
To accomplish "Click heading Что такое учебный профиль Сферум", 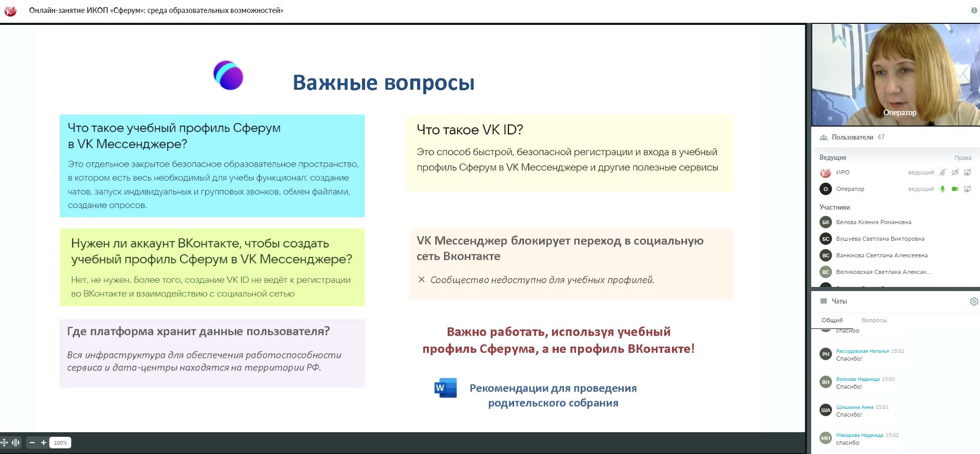I will 174,136.
